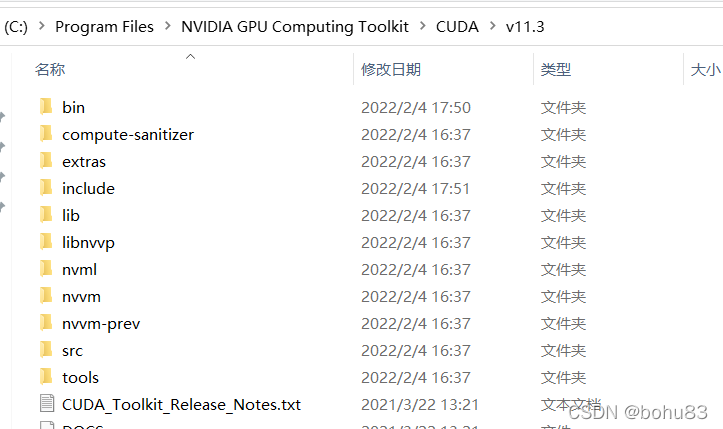Expand the chevron after Program Files

tap(168, 27)
